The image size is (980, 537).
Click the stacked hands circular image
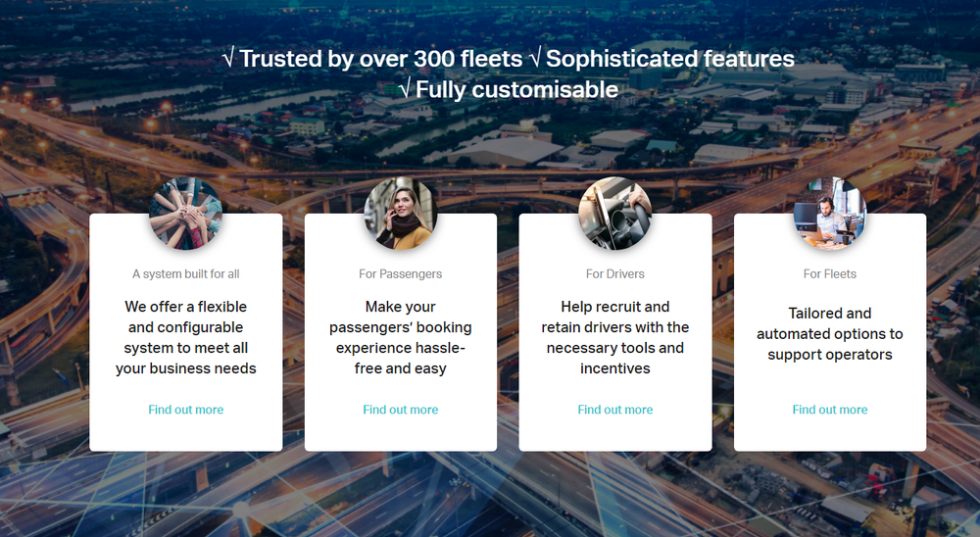(185, 214)
